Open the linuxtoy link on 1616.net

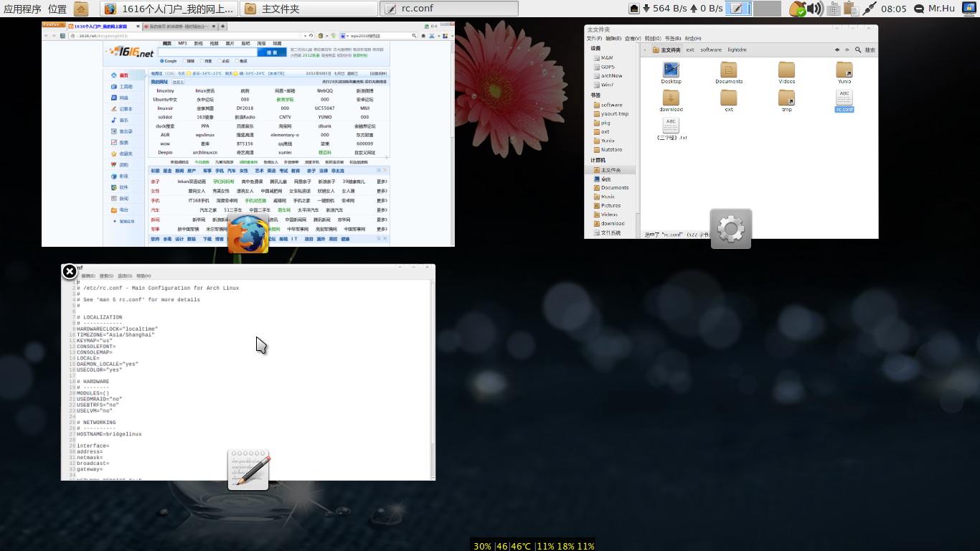[165, 90]
